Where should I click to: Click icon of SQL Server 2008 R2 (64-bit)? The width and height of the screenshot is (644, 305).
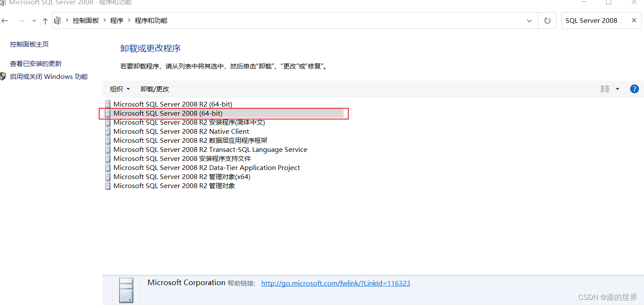point(108,104)
